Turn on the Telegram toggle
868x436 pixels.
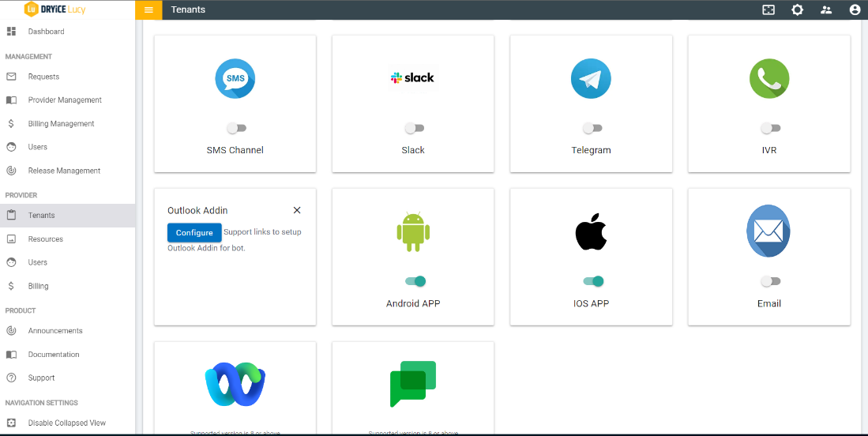(592, 129)
